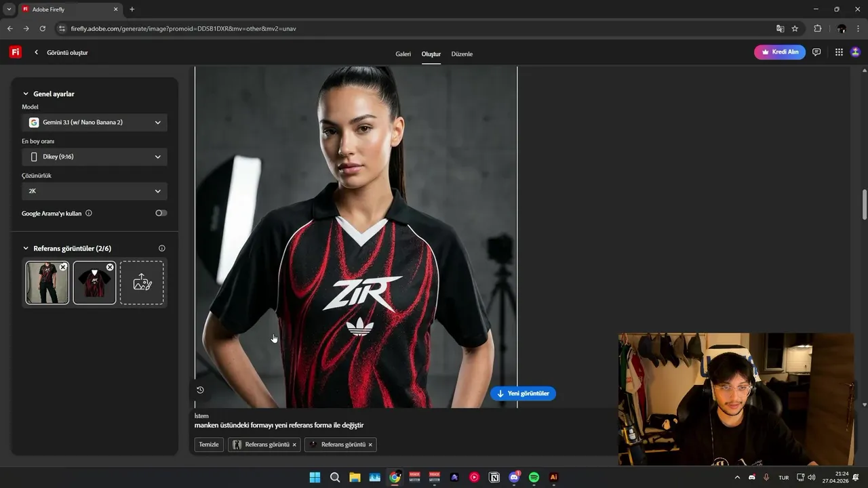Image resolution: width=868 pixels, height=488 pixels.
Task: Open Windows taskbar search
Action: pyautogui.click(x=335, y=477)
